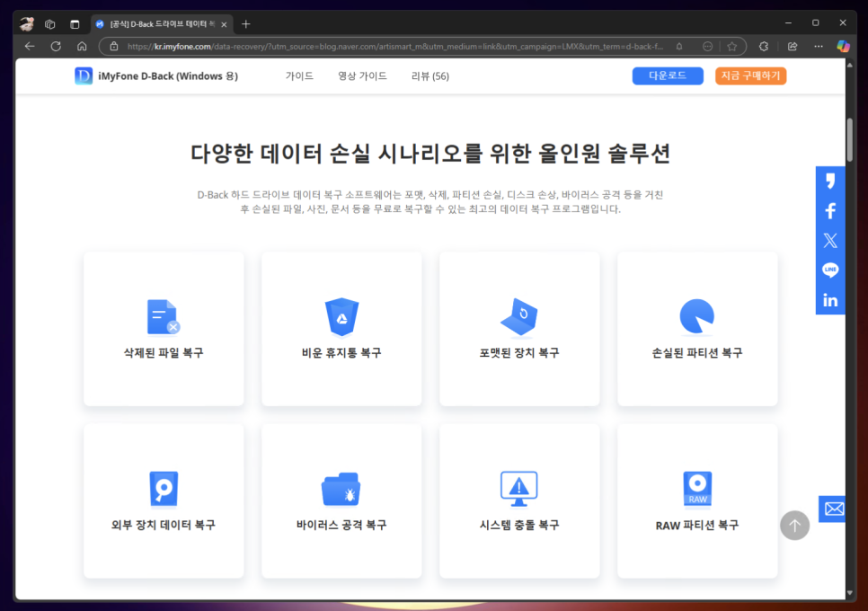Go back to the previous page
Screen dimensions: 868x611
[x=30, y=47]
